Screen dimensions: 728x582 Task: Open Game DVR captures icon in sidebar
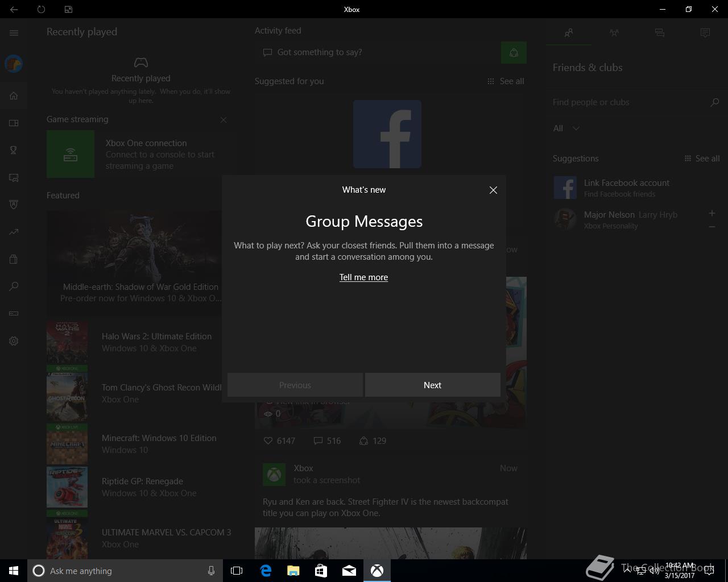pos(14,177)
